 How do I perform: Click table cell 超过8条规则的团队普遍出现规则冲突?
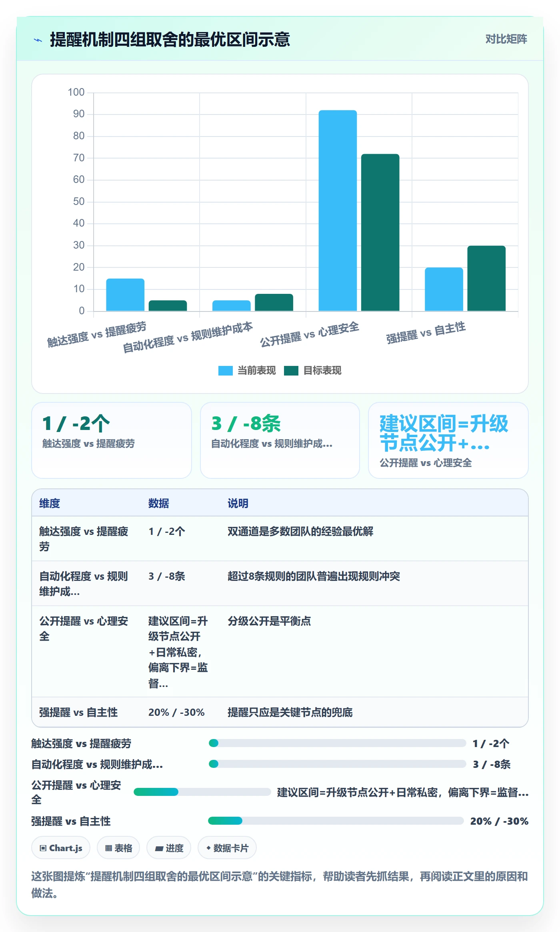[314, 576]
